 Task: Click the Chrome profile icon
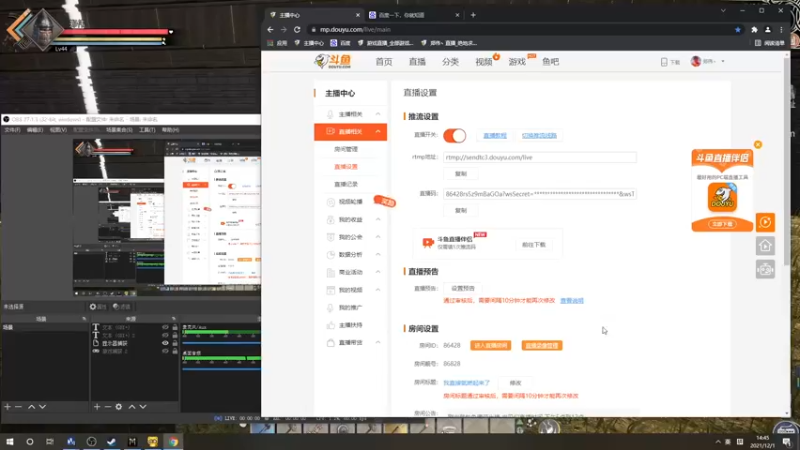coord(768,30)
